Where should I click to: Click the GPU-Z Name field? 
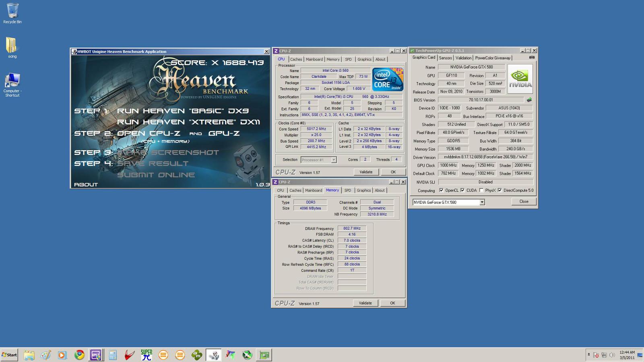[471, 67]
